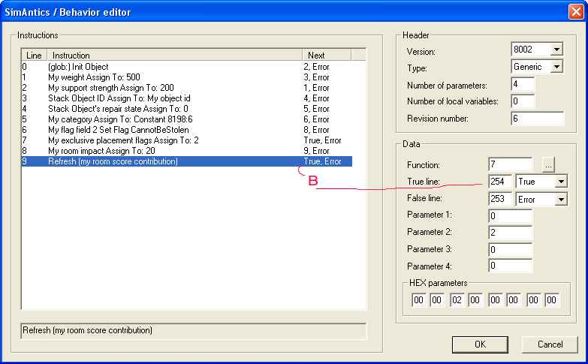Click the sixth HEX parameter box
Screen dimensions: 588x364
pyautogui.click(x=514, y=300)
